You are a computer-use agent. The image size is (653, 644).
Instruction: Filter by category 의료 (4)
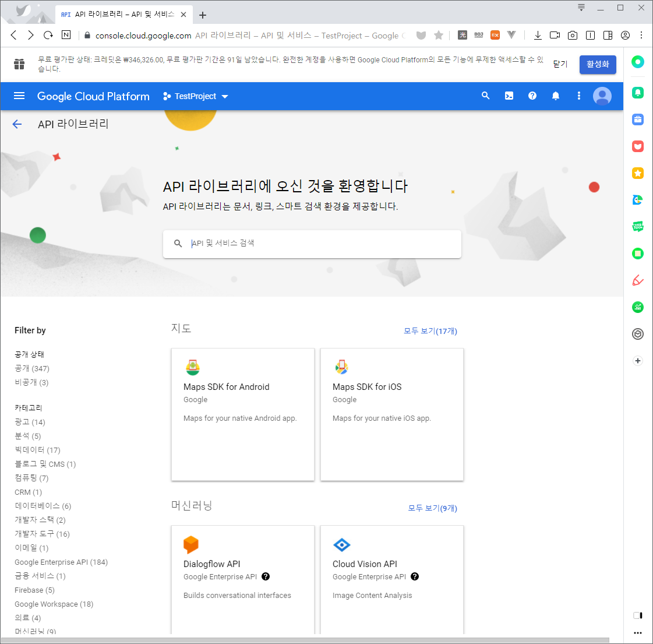point(28,618)
